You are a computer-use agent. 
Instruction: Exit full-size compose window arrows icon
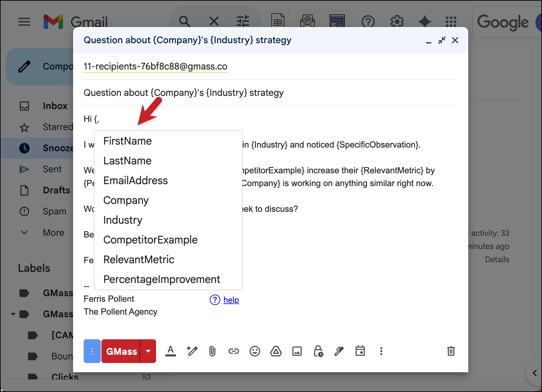coord(442,40)
